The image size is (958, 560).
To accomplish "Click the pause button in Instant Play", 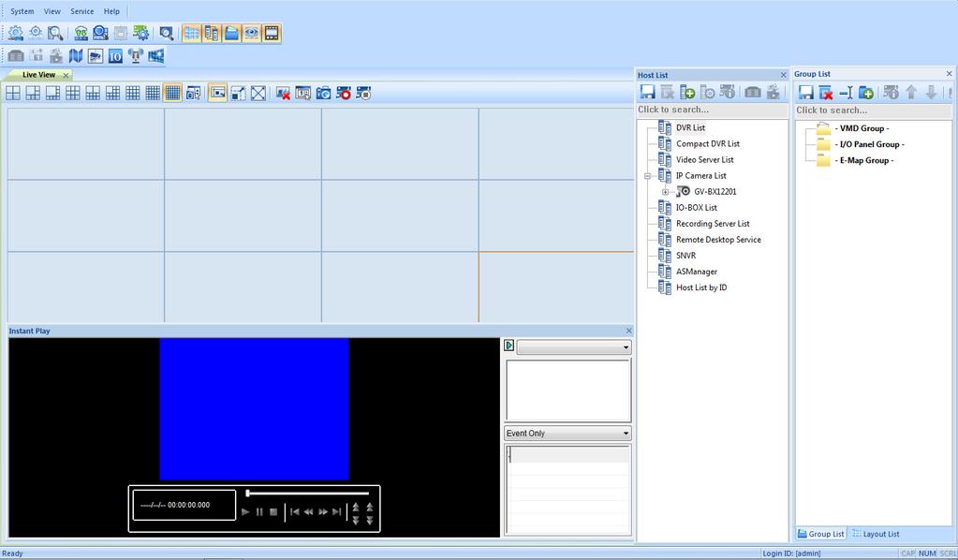I will click(259, 511).
